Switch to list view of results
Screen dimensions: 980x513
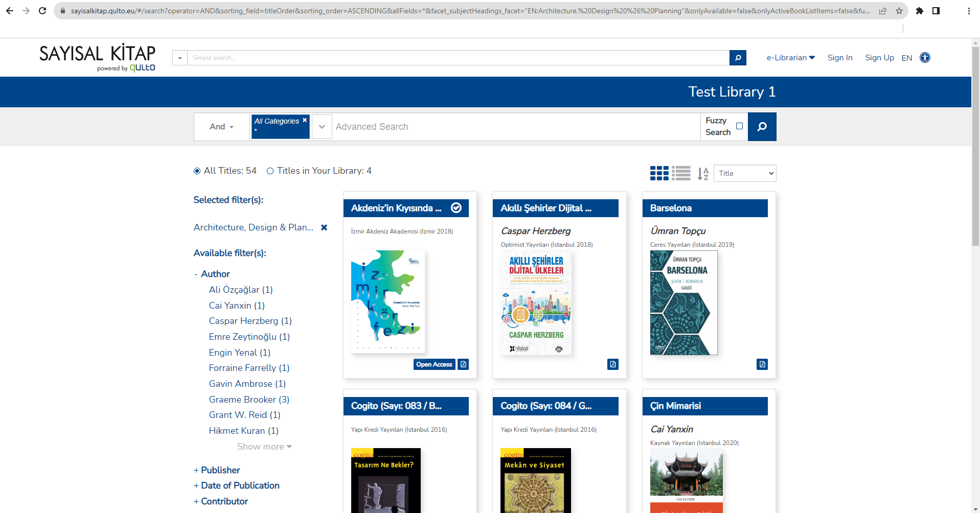(681, 173)
